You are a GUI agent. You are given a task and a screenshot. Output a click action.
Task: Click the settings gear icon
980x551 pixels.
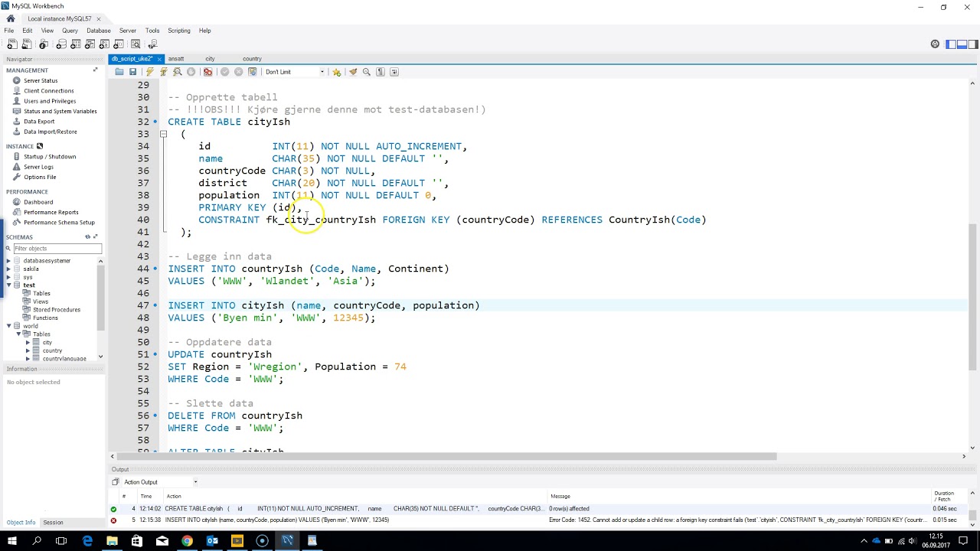(x=935, y=44)
